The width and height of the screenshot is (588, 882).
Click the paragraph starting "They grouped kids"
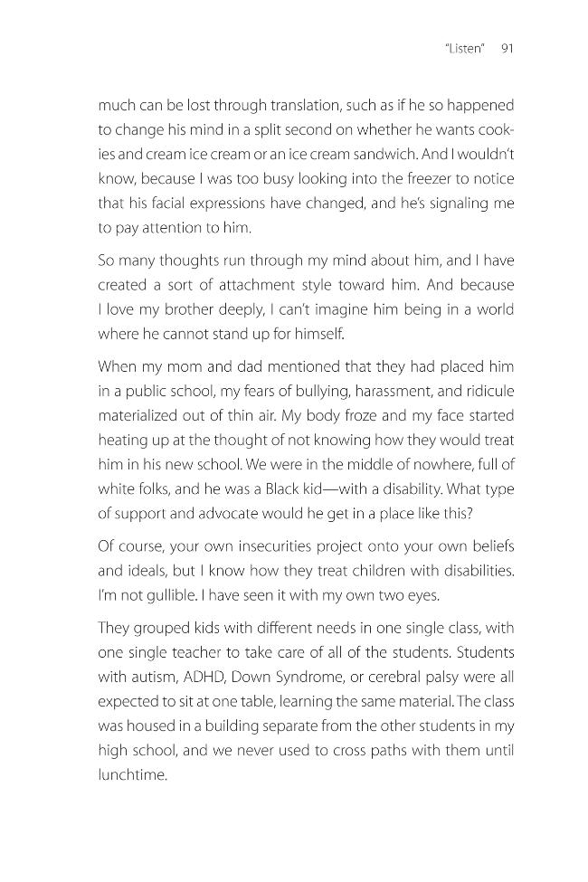pos(306,701)
